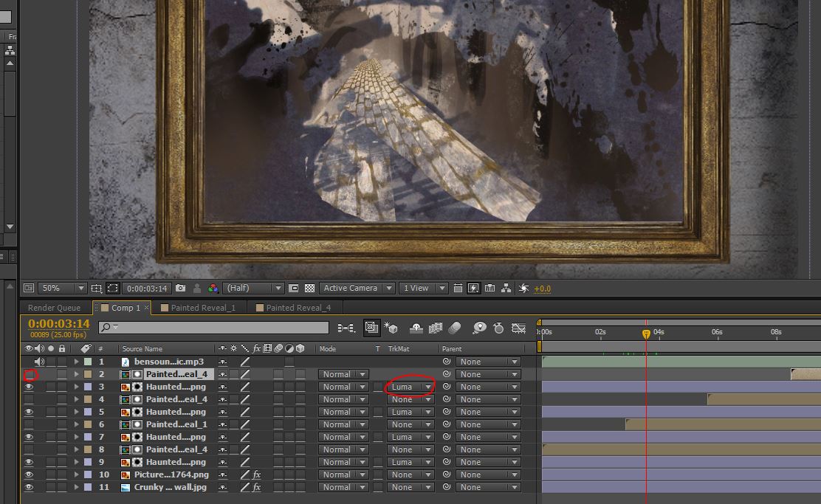Image resolution: width=821 pixels, height=504 pixels.
Task: Click the left panel scroll down arrow
Action: click(x=10, y=227)
